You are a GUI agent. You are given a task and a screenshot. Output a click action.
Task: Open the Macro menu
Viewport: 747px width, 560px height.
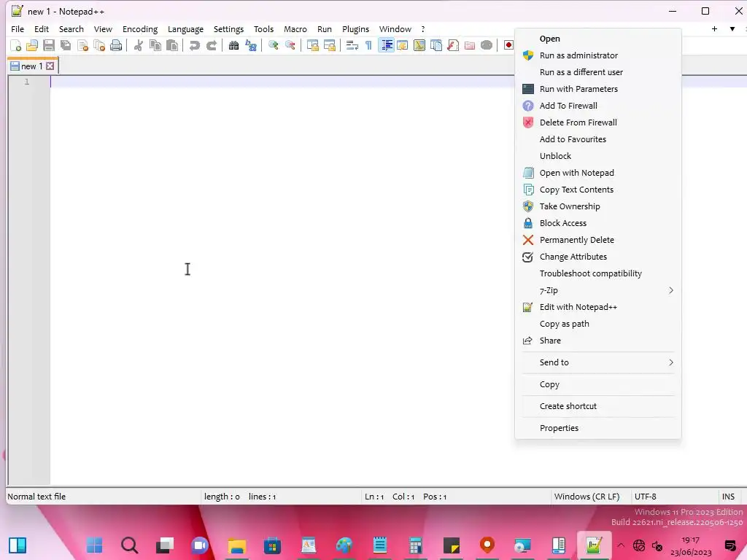[295, 29]
